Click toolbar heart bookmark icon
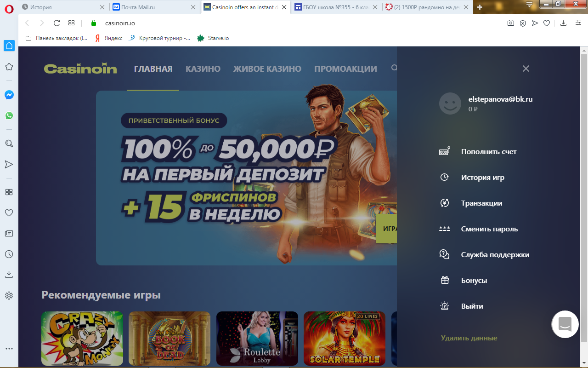The height and width of the screenshot is (368, 588). tap(547, 23)
